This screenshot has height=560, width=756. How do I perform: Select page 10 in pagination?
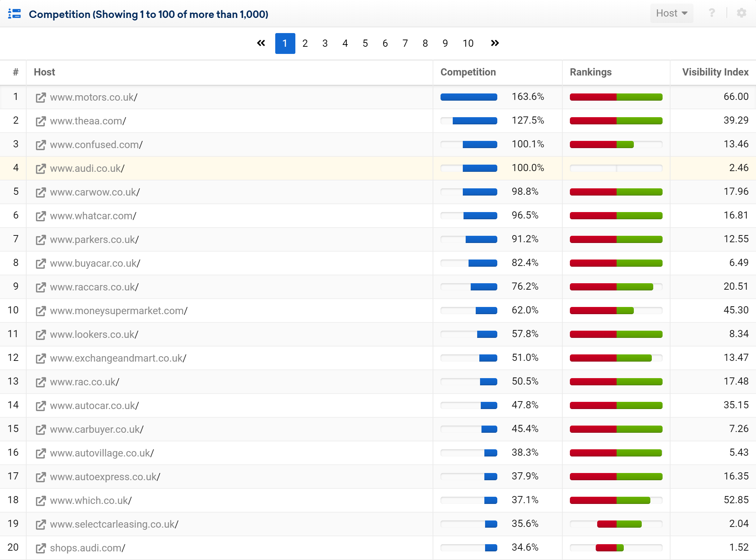(468, 43)
